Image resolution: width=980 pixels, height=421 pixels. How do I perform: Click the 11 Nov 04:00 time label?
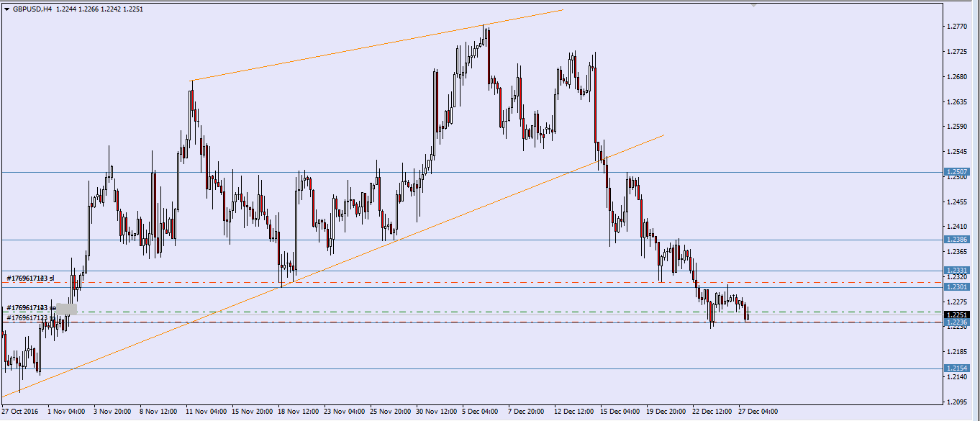[207, 412]
